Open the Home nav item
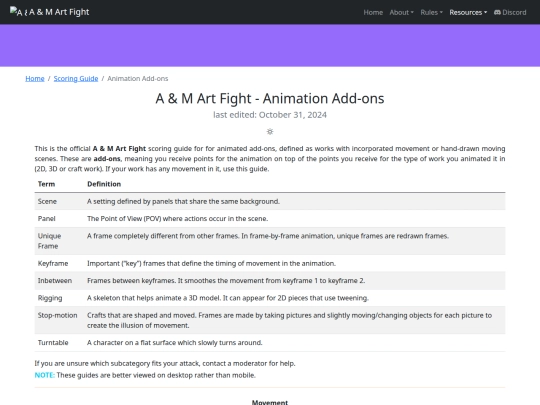This screenshot has height=405, width=540. (373, 12)
